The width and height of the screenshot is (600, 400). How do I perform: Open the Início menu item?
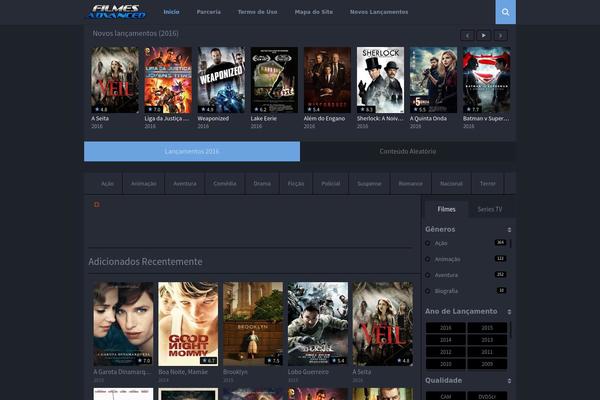coord(171,12)
